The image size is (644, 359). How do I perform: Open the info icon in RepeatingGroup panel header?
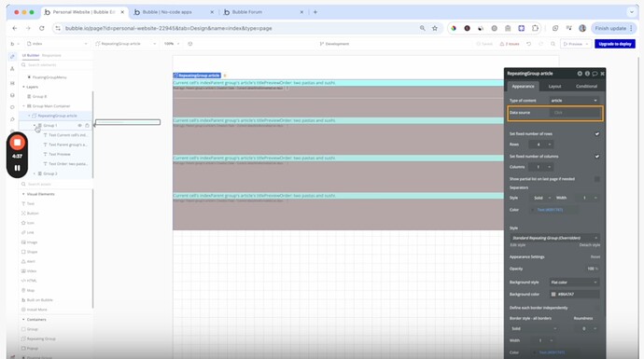587,74
